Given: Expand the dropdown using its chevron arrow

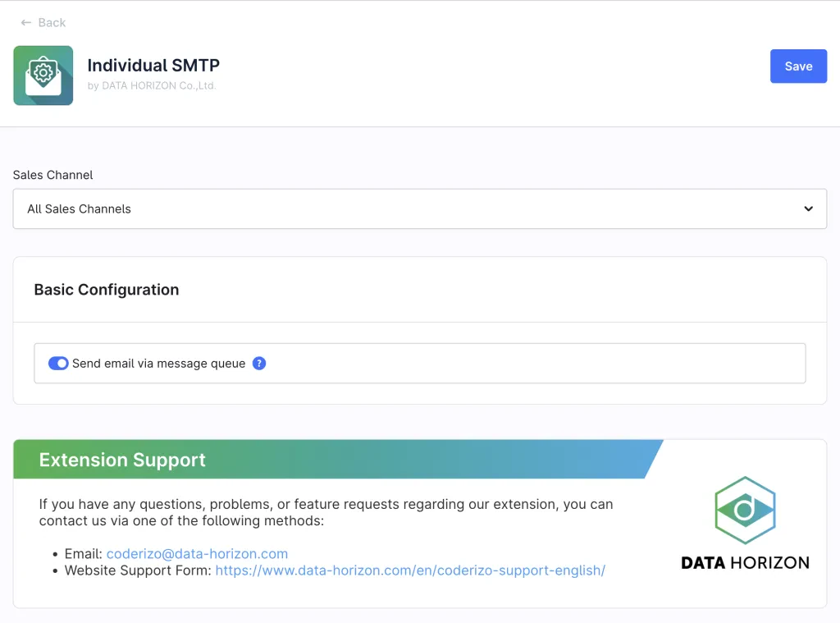Looking at the screenshot, I should pyautogui.click(x=809, y=209).
